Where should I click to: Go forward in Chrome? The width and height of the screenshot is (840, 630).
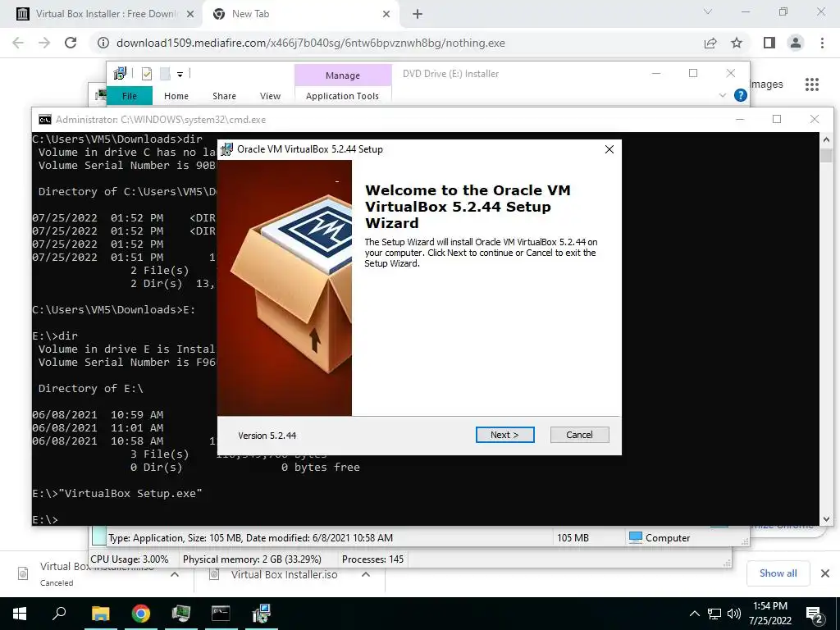44,43
